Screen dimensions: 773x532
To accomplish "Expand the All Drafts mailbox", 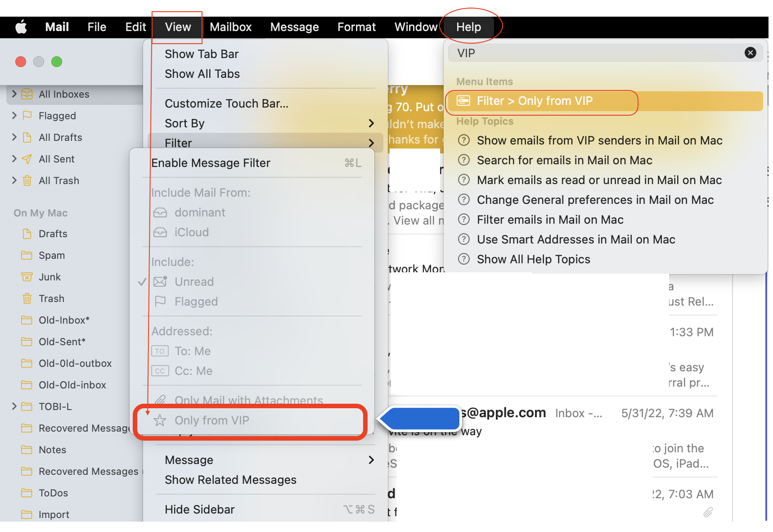I will point(14,137).
